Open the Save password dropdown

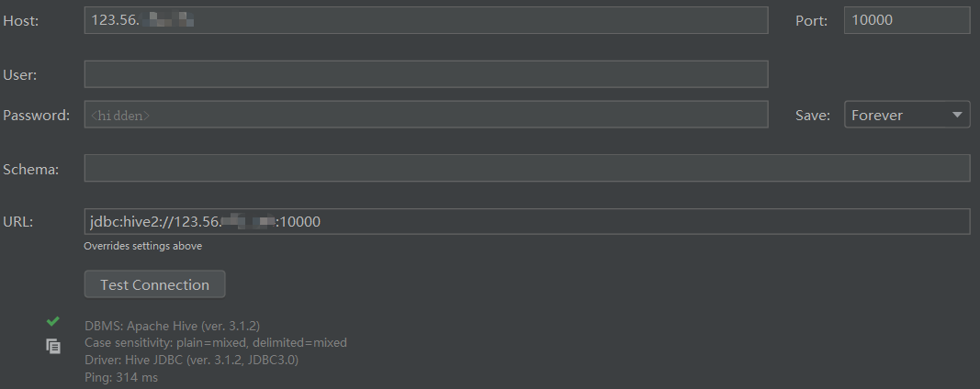(907, 115)
